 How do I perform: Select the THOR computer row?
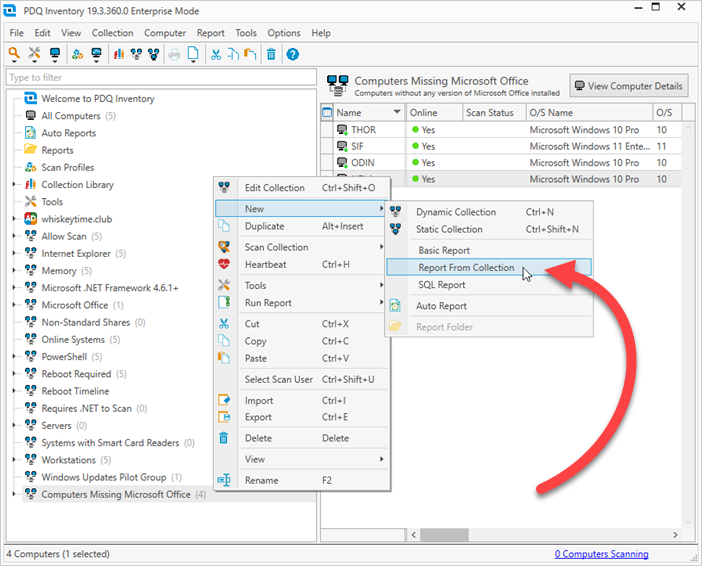point(501,130)
